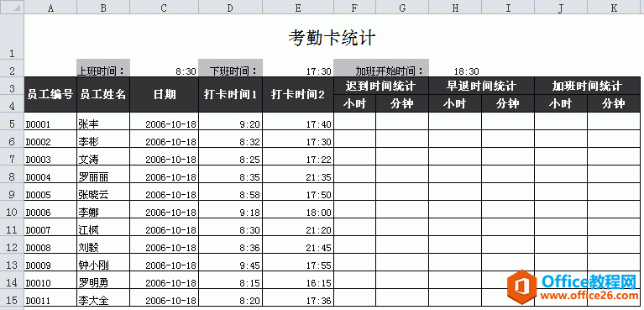Screen dimensions: 644x310
Task: Select column E header
Action: (x=298, y=8)
